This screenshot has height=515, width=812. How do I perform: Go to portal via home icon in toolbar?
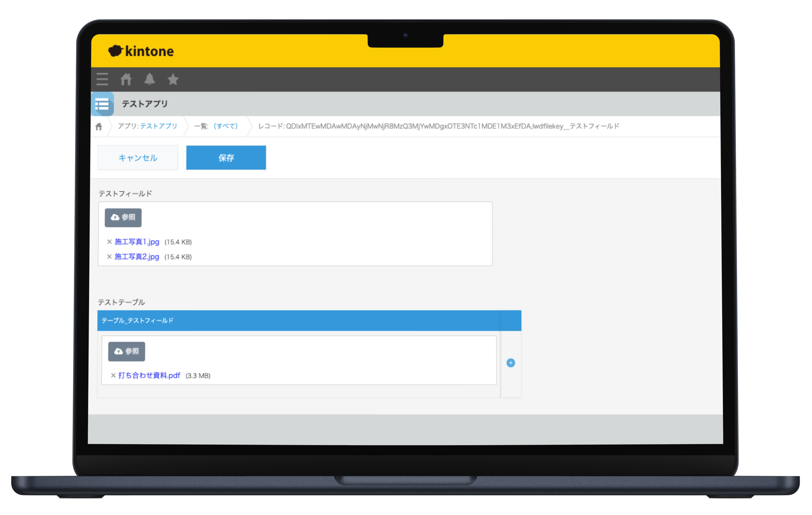[126, 79]
